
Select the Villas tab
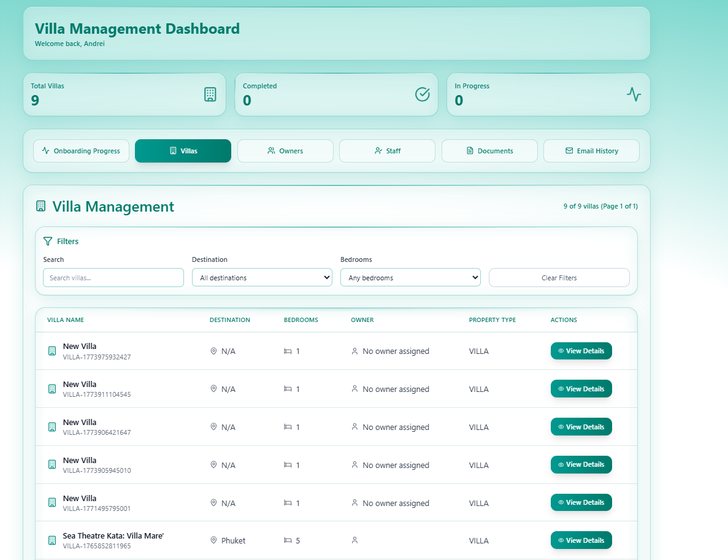[x=183, y=151]
